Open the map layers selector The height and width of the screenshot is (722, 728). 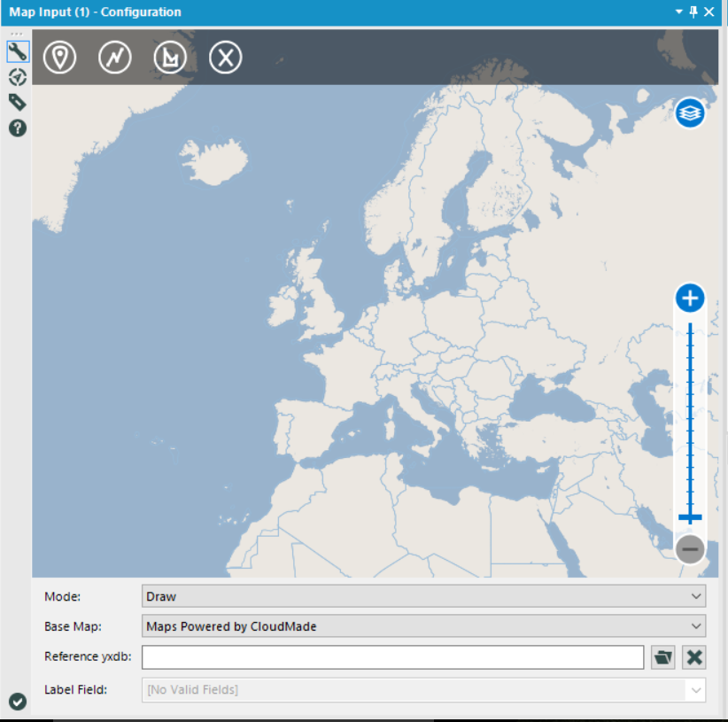[690, 113]
